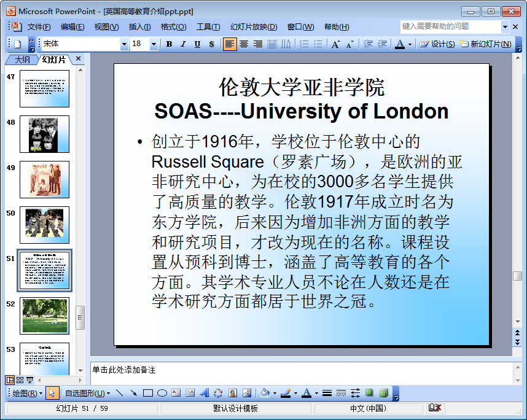This screenshot has height=420, width=527.
Task: Click the New document icon
Action: point(17,44)
